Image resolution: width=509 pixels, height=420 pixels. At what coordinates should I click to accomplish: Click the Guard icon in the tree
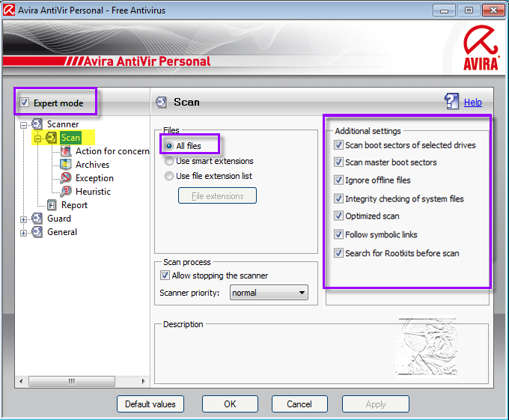[37, 219]
